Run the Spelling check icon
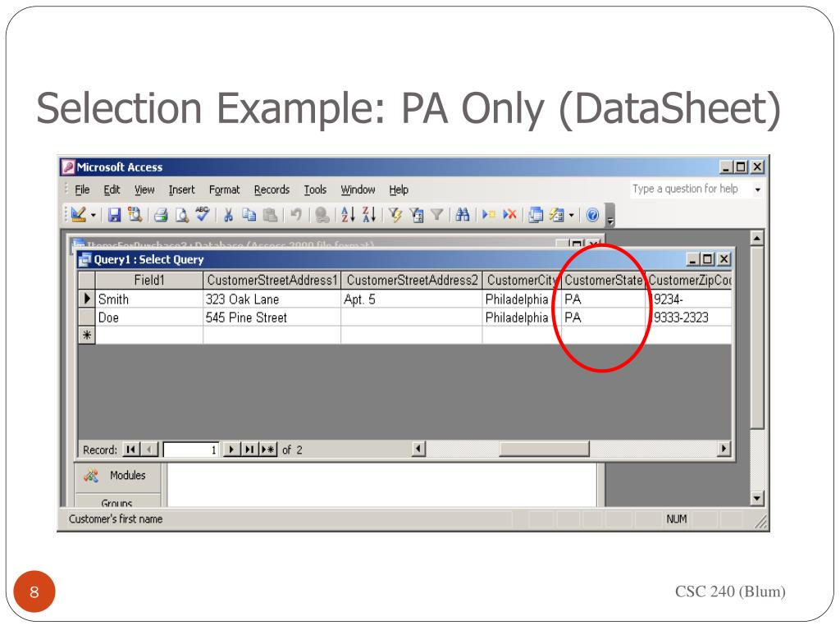 (202, 214)
